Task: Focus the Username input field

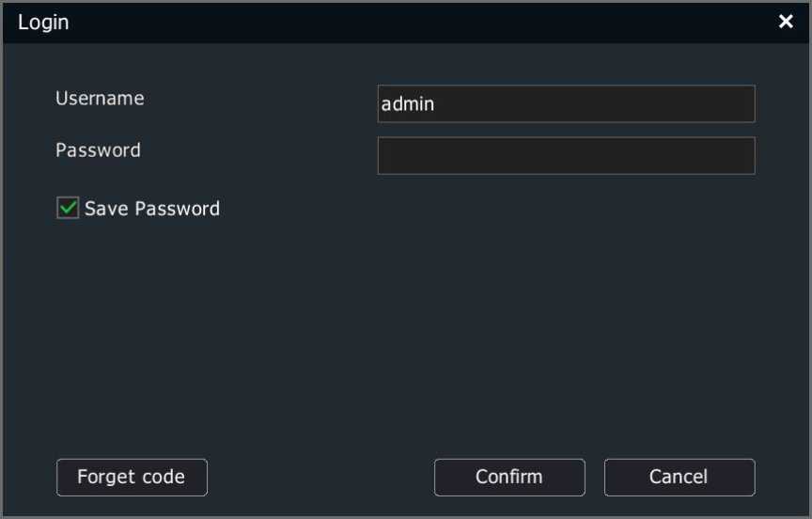Action: [566, 103]
